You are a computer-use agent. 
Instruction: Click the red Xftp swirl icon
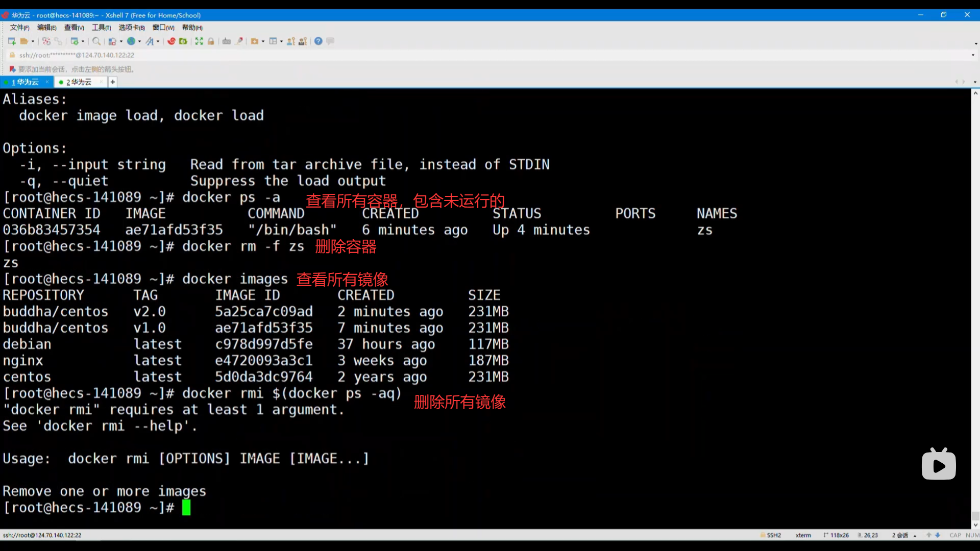(x=171, y=41)
